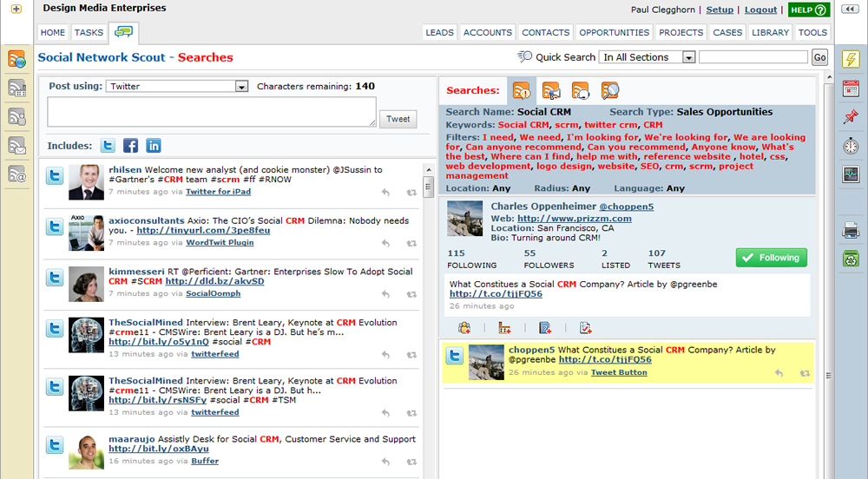The image size is (868, 479).
Task: Open the Social Network Scout chat tab
Action: click(x=123, y=32)
